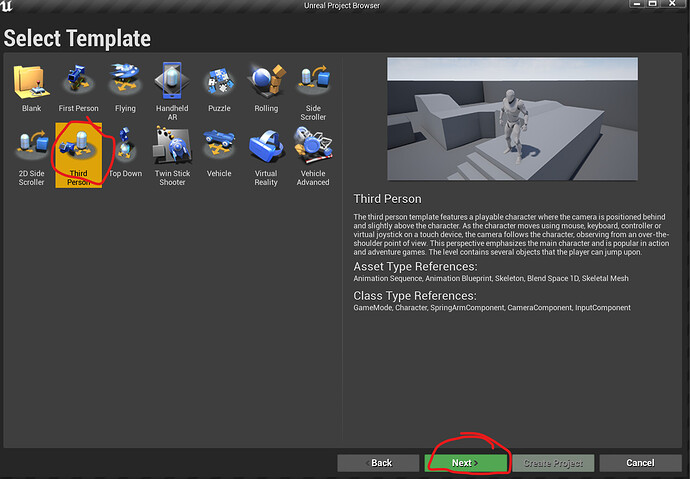Pick the Vehicle template icon
Screen dimensions: 690x479
pos(219,150)
